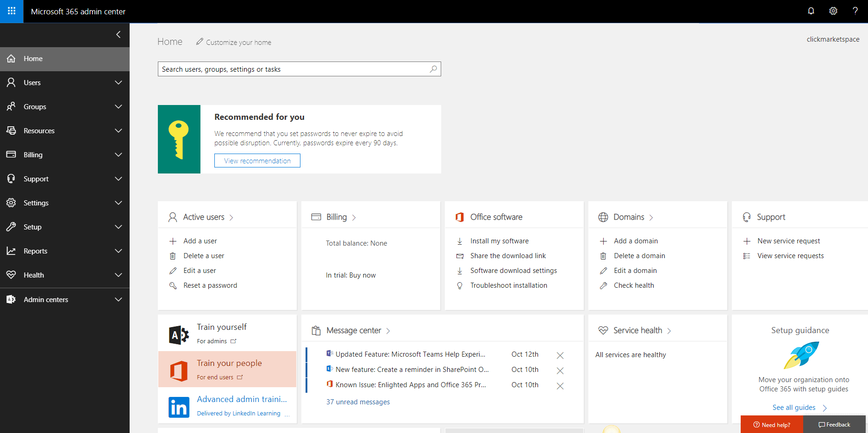This screenshot has width=868, height=433.
Task: Click View recommendation button
Action: 257,161
